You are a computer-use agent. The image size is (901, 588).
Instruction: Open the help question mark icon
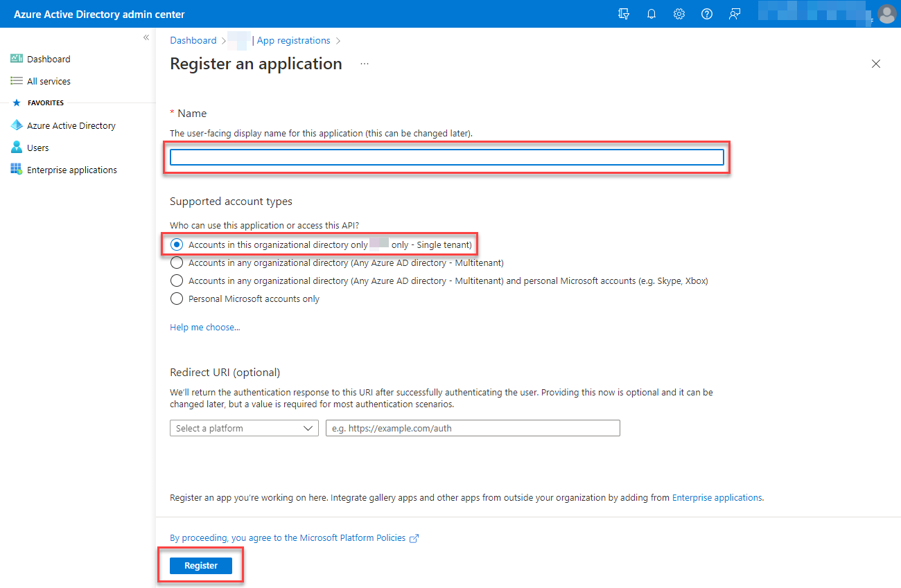click(707, 14)
